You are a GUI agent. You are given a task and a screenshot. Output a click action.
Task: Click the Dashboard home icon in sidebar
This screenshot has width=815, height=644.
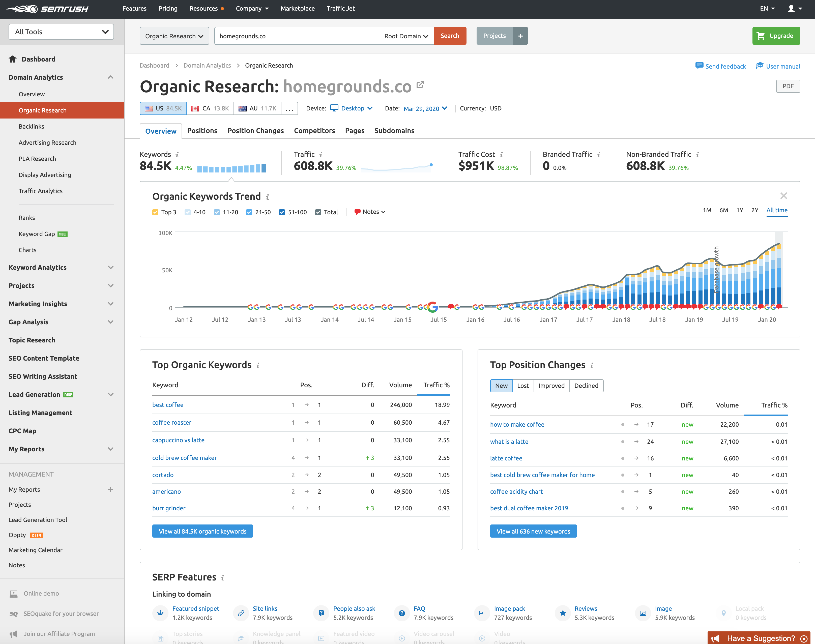click(13, 59)
